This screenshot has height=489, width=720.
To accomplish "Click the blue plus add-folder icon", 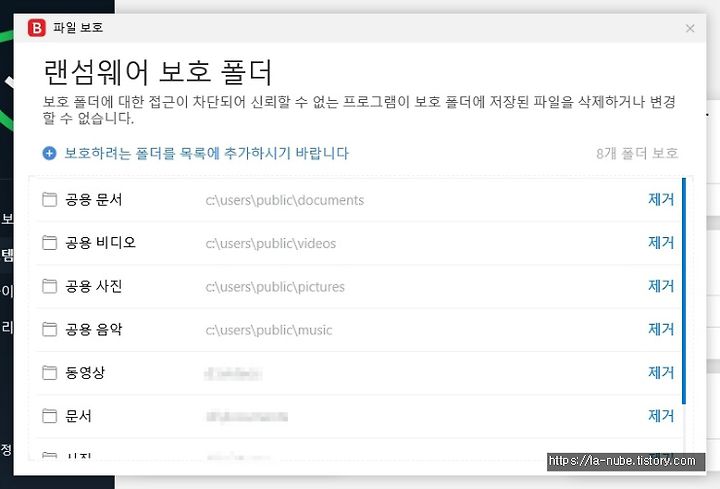I will tap(49, 153).
